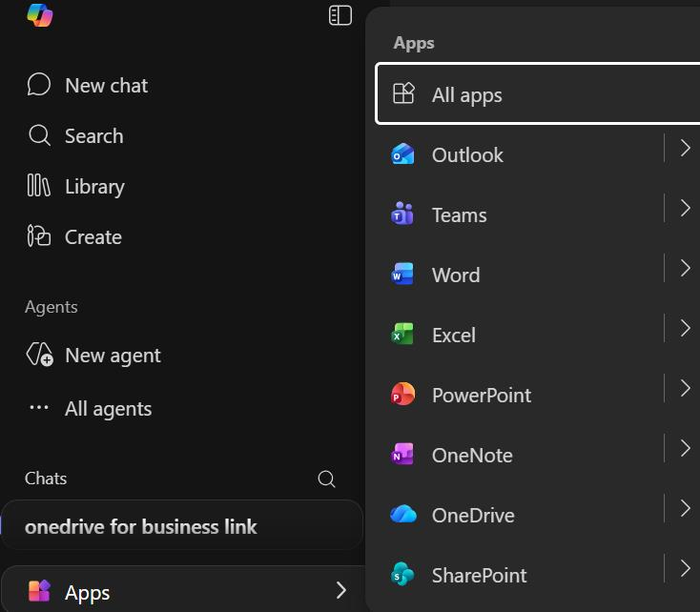This screenshot has height=612, width=700.
Task: Click the Teams app icon
Action: 402,214
